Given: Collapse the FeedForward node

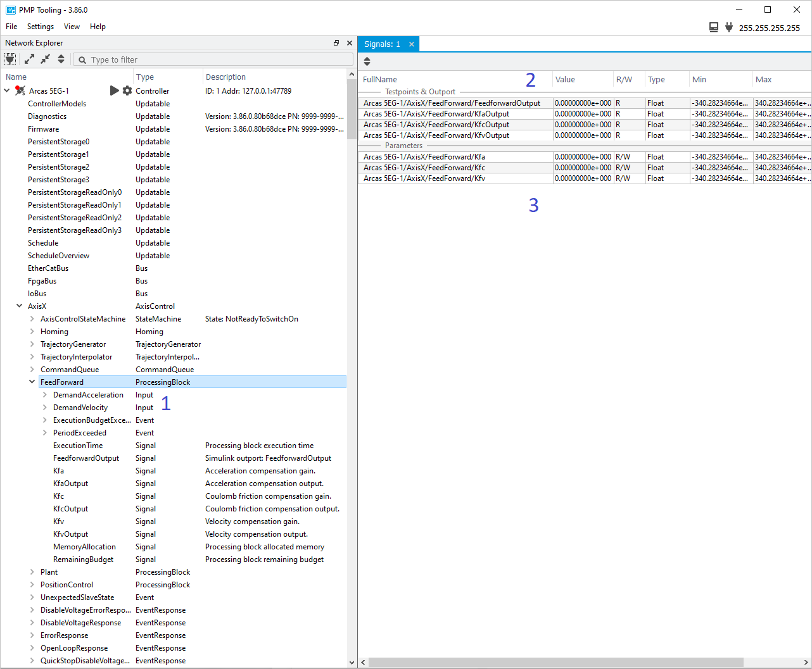Looking at the screenshot, I should [32, 382].
